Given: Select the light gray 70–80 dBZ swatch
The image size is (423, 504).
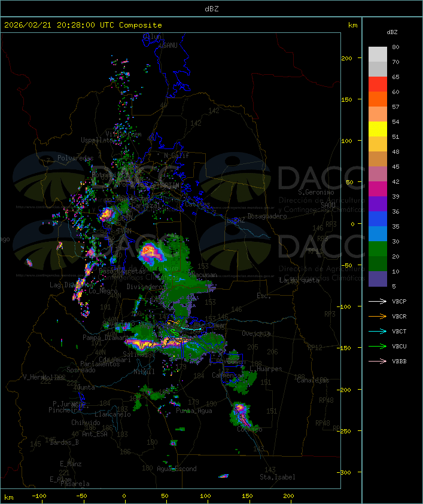Looking at the screenshot, I should [378, 54].
